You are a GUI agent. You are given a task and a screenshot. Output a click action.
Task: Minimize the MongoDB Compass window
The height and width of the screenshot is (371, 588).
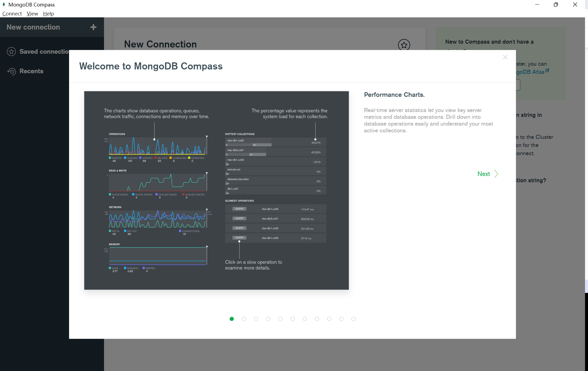537,5
